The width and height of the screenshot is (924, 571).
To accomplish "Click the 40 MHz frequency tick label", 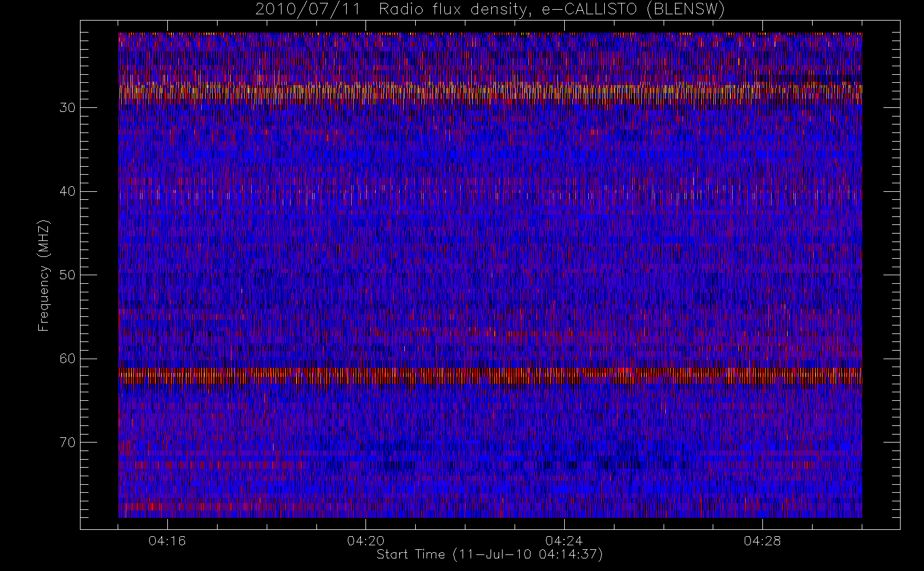I will (x=67, y=191).
